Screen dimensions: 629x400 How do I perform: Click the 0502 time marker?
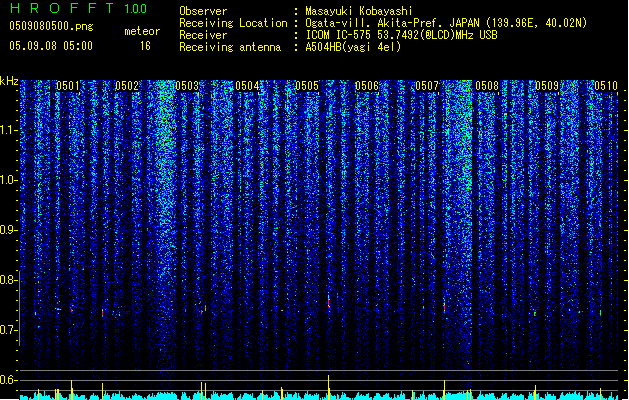coord(127,85)
